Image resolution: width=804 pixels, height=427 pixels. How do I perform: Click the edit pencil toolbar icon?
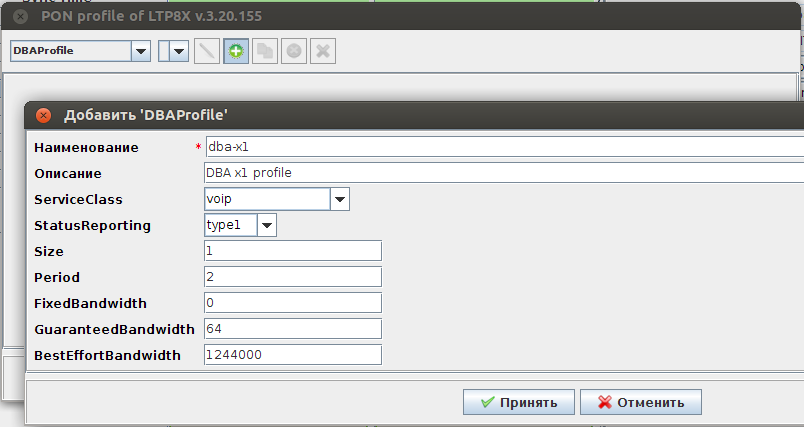(208, 51)
